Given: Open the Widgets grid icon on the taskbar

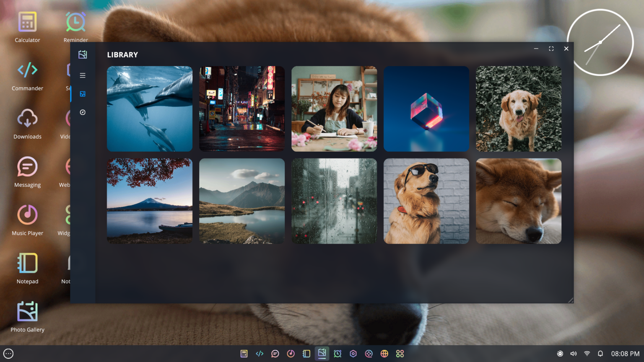Looking at the screenshot, I should [x=400, y=354].
